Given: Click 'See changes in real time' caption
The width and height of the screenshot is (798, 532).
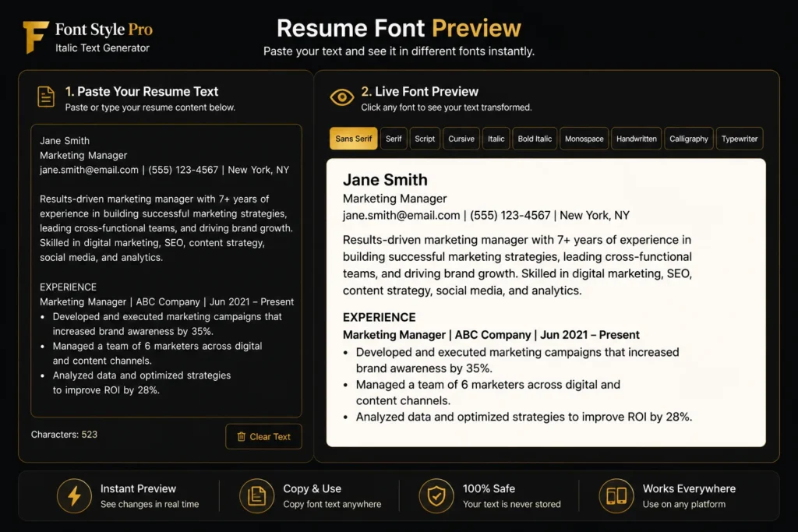Looking at the screenshot, I should (x=150, y=504).
